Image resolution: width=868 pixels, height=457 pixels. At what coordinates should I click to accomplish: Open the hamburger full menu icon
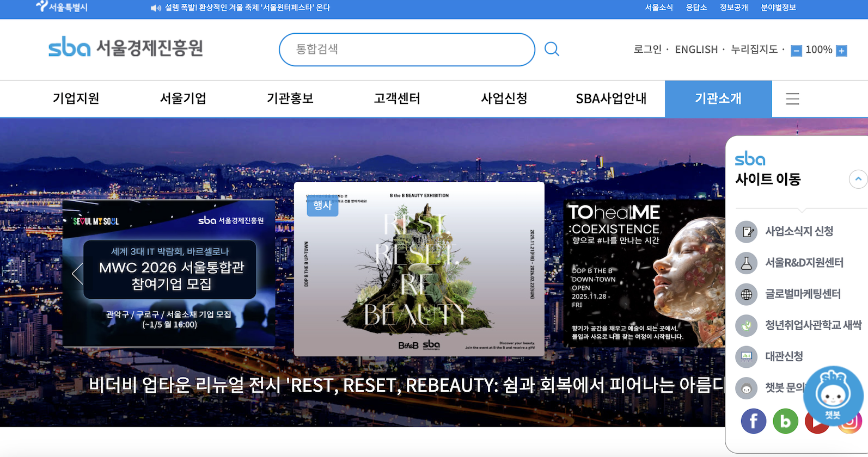click(x=792, y=98)
